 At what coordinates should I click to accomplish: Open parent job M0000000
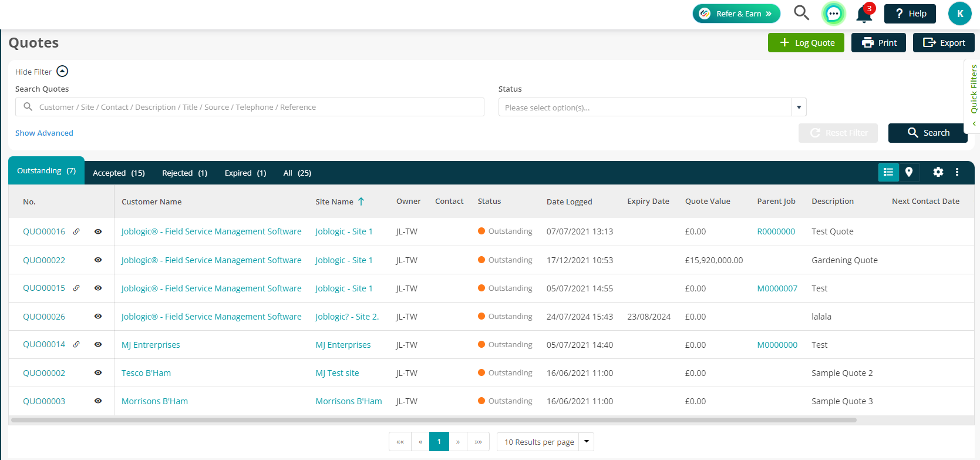coord(777,344)
